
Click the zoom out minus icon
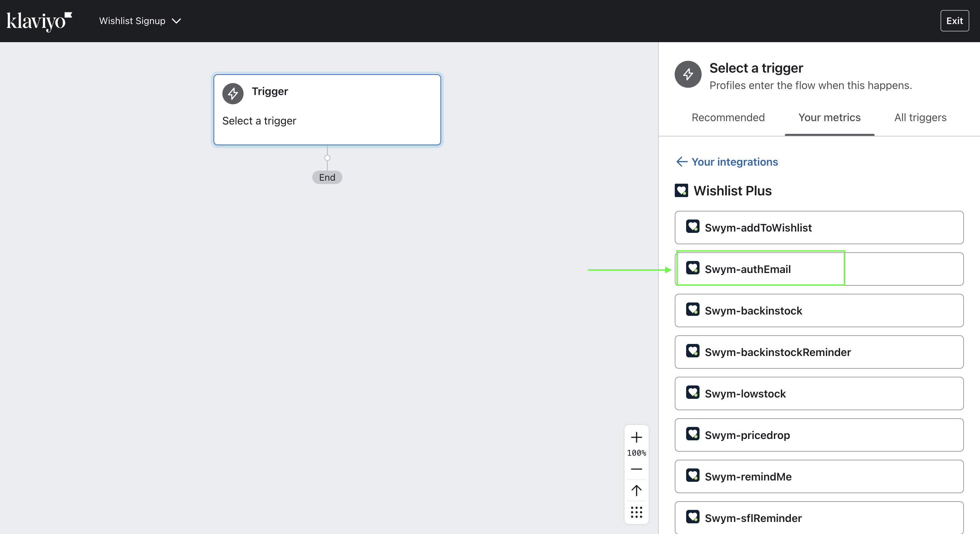636,469
